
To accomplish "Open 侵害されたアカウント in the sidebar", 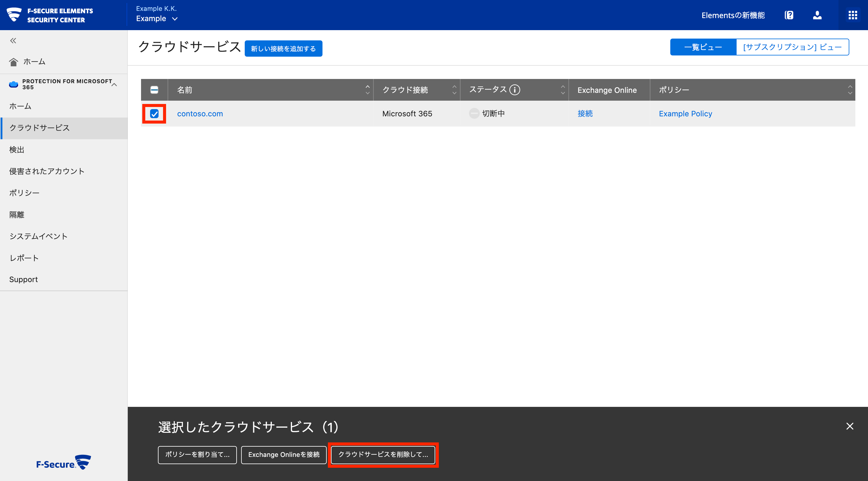I will point(64,171).
